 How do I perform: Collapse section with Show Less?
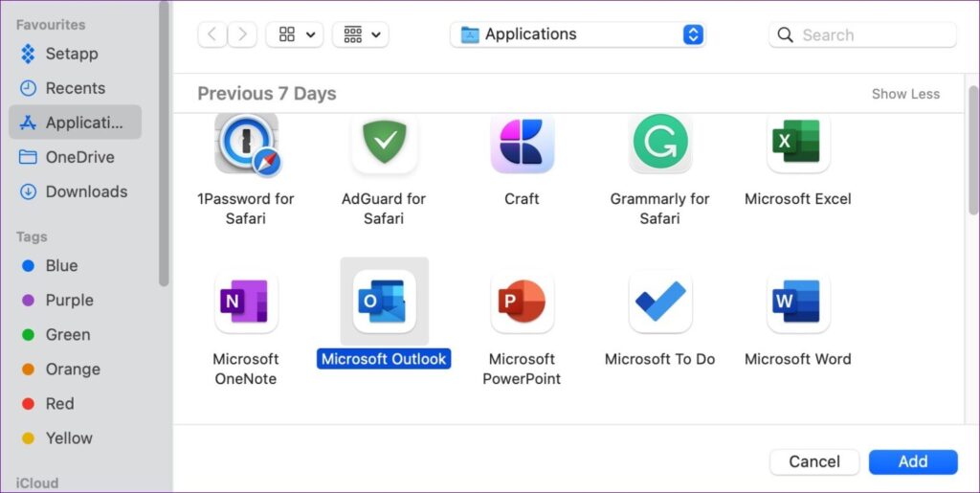click(x=904, y=94)
